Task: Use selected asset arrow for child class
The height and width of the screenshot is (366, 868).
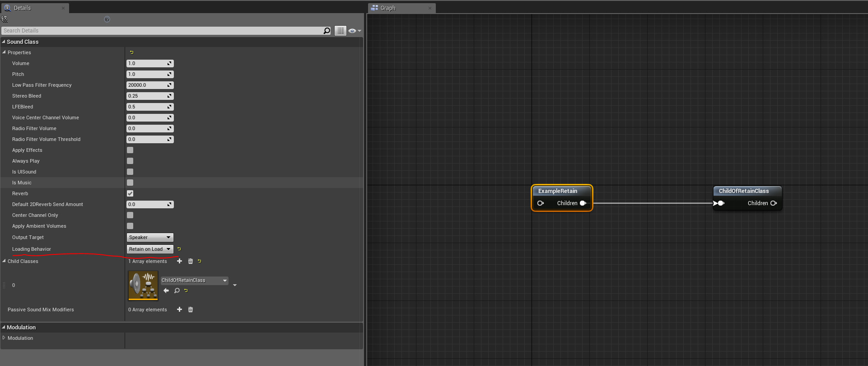Action: click(166, 291)
